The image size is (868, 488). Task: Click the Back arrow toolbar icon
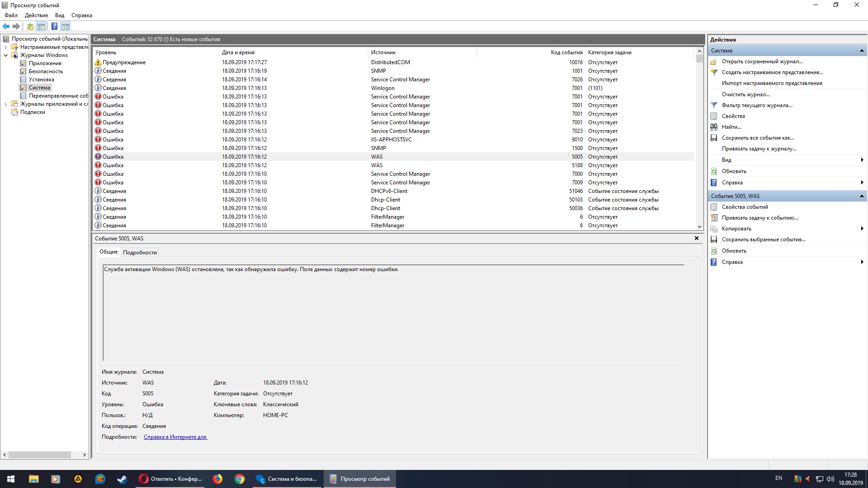tap(6, 26)
